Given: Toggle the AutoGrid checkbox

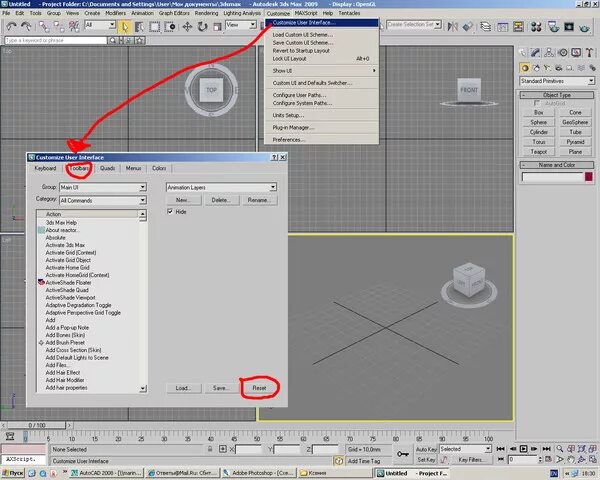Looking at the screenshot, I should (536, 103).
